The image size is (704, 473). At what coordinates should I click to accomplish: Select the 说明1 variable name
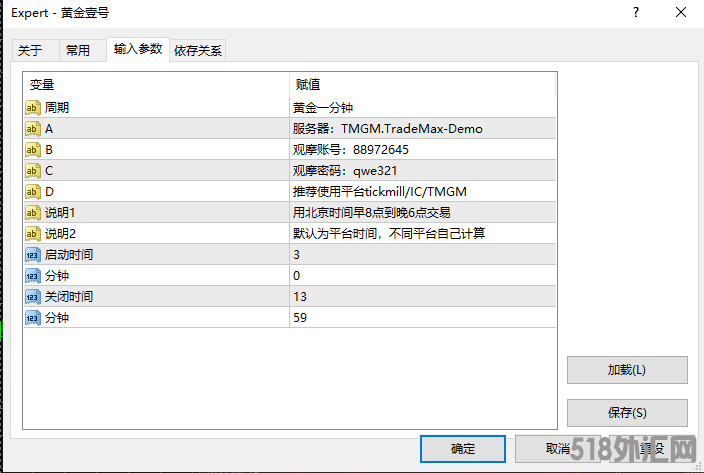[60, 213]
